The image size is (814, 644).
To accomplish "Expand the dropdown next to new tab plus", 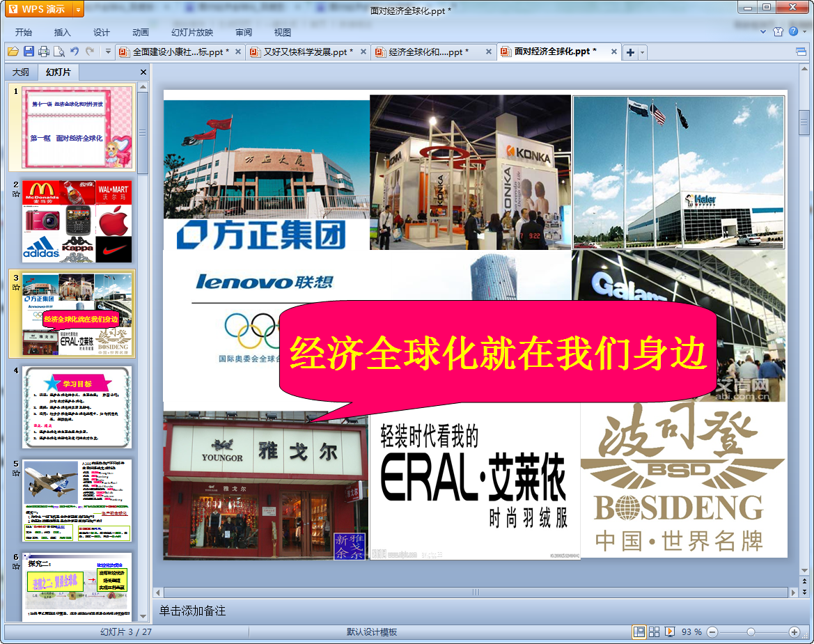I will point(642,52).
